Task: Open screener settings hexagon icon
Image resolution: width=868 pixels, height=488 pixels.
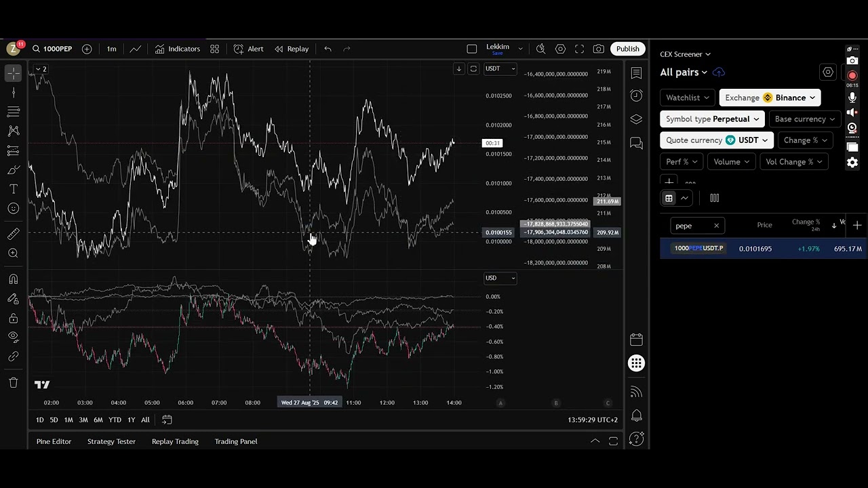Action: pos(828,73)
